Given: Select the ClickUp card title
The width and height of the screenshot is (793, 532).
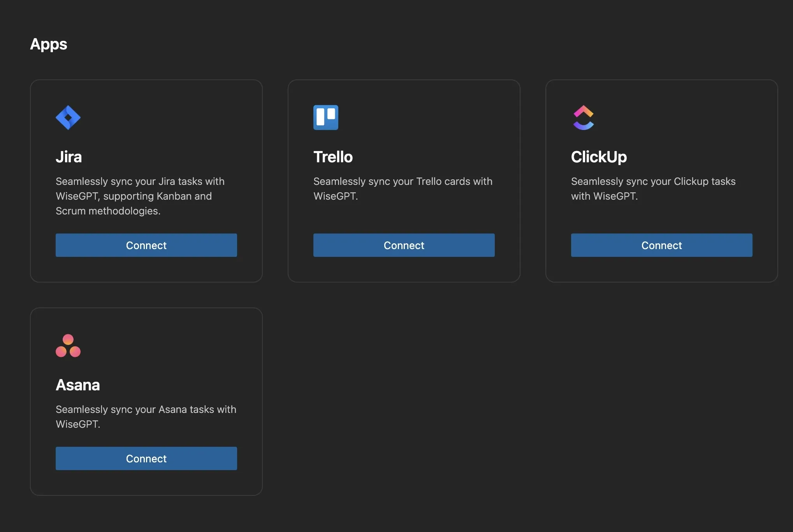Looking at the screenshot, I should click(599, 157).
